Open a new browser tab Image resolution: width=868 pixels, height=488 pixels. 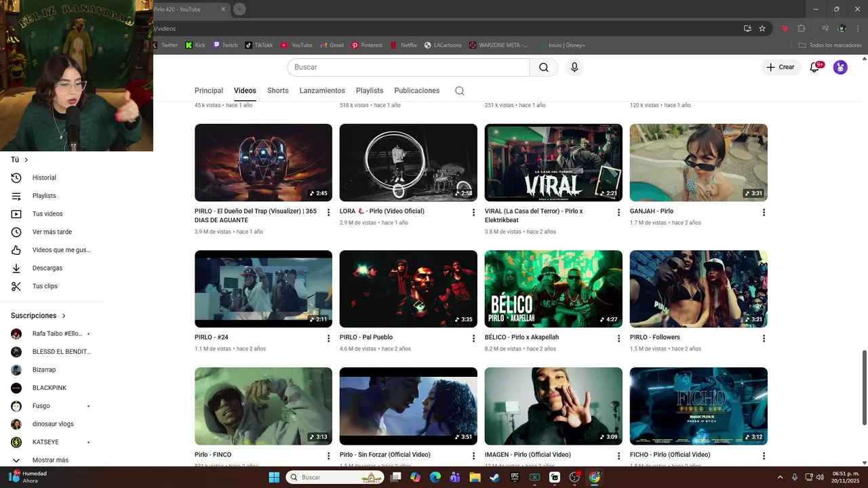tap(239, 9)
